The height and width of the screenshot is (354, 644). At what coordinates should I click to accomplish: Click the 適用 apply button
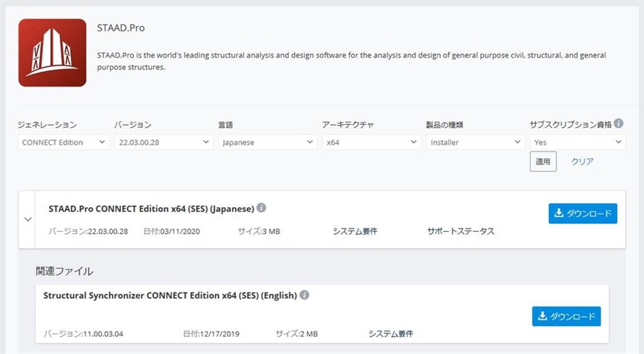543,162
